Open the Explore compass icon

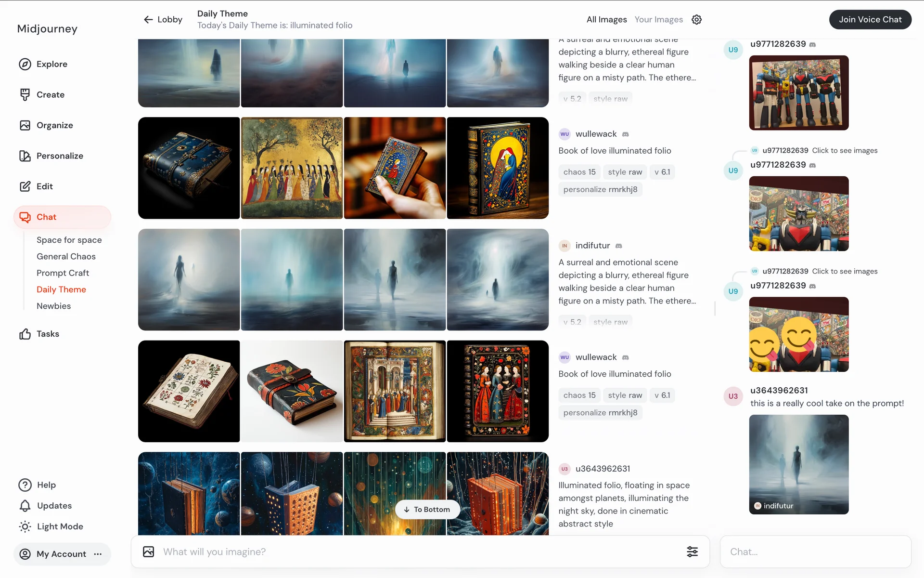tap(25, 64)
